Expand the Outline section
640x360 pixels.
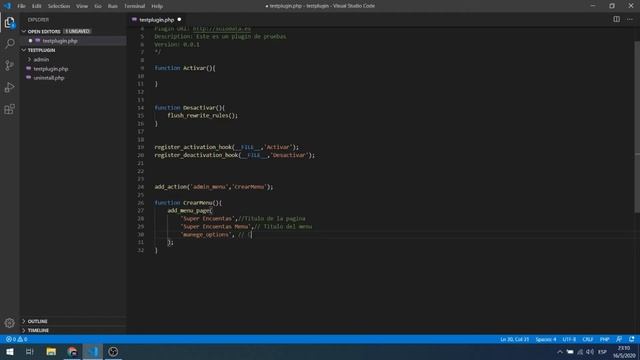click(x=38, y=321)
